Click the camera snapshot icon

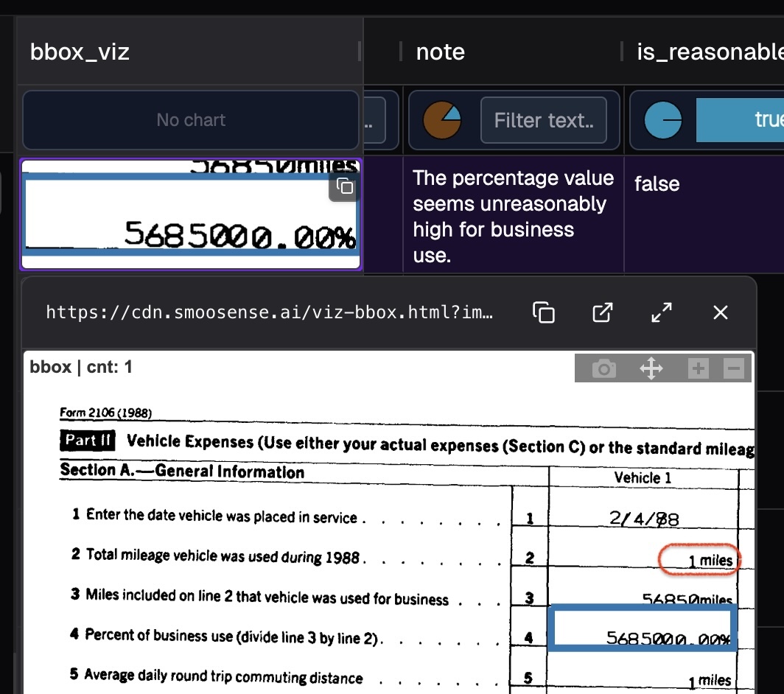(x=603, y=368)
